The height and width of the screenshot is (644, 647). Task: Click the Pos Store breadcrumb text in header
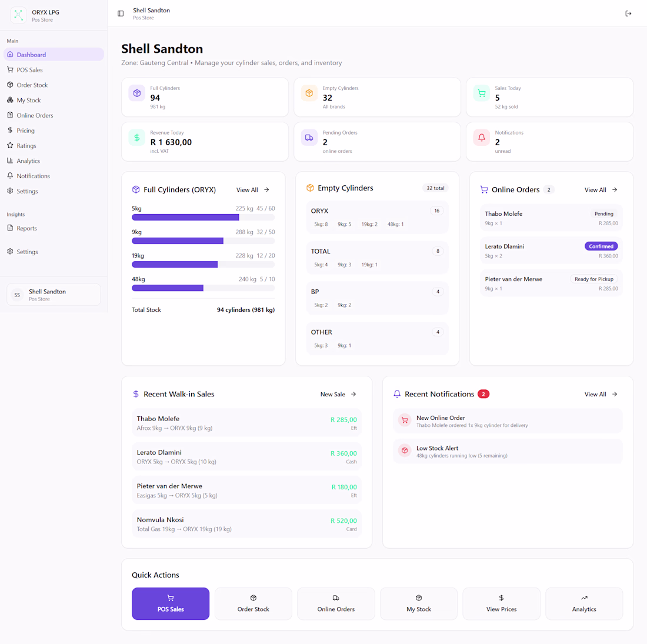(144, 18)
